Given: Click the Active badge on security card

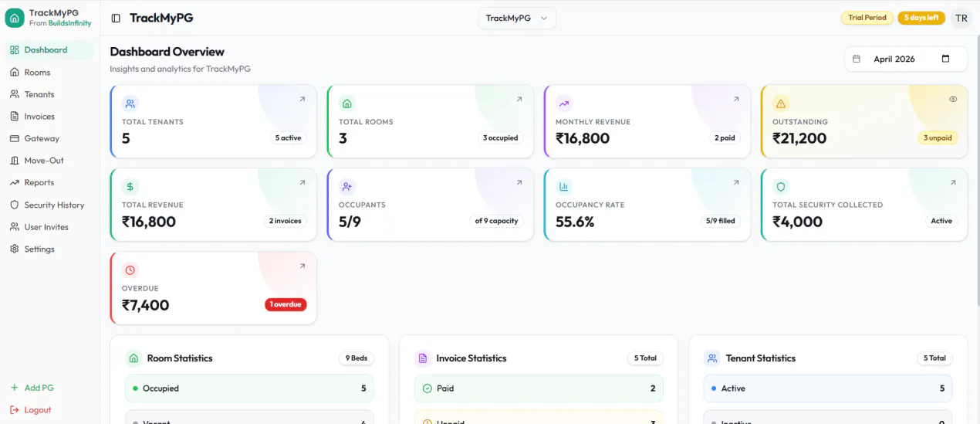Looking at the screenshot, I should [x=941, y=221].
